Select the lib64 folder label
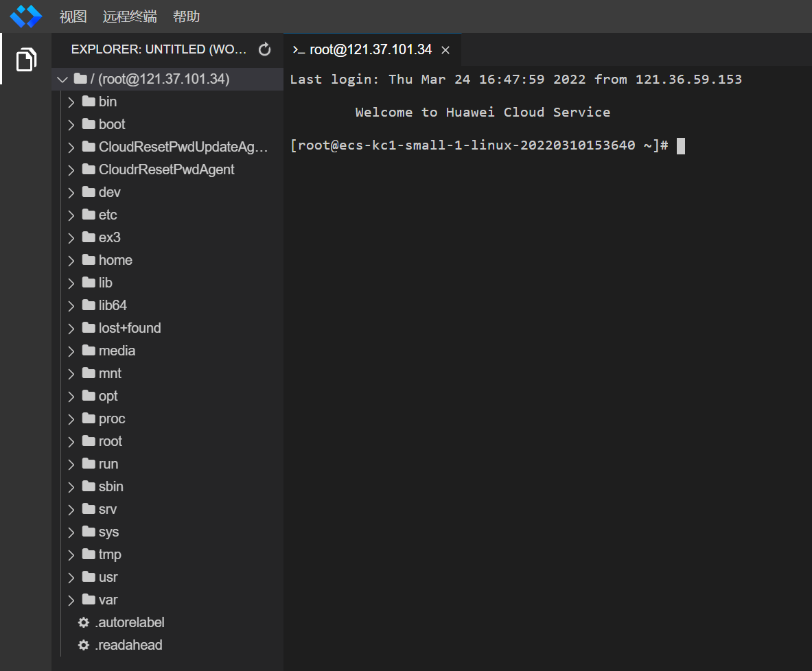The image size is (812, 671). click(x=113, y=305)
